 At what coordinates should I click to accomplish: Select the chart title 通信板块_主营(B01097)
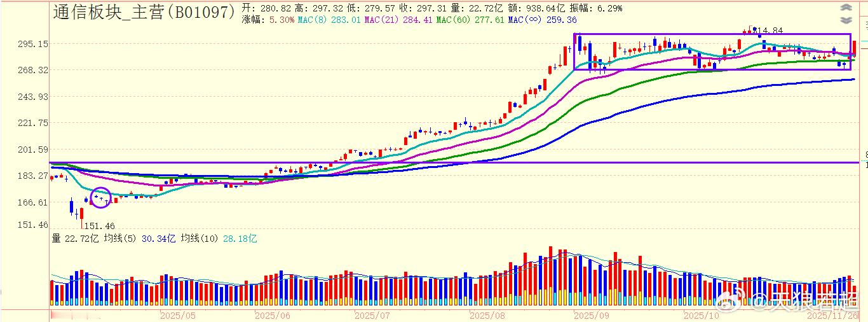[x=145, y=11]
